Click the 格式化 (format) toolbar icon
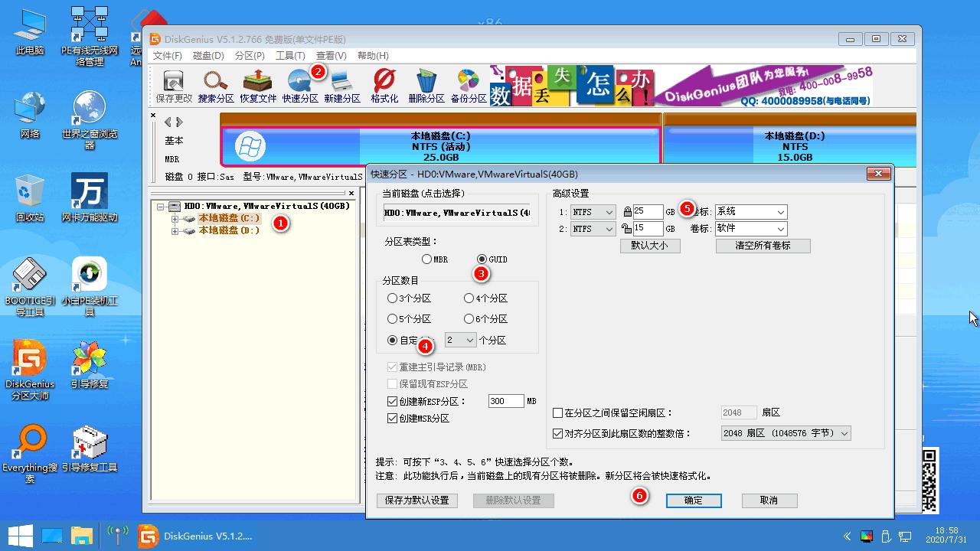 [x=383, y=84]
